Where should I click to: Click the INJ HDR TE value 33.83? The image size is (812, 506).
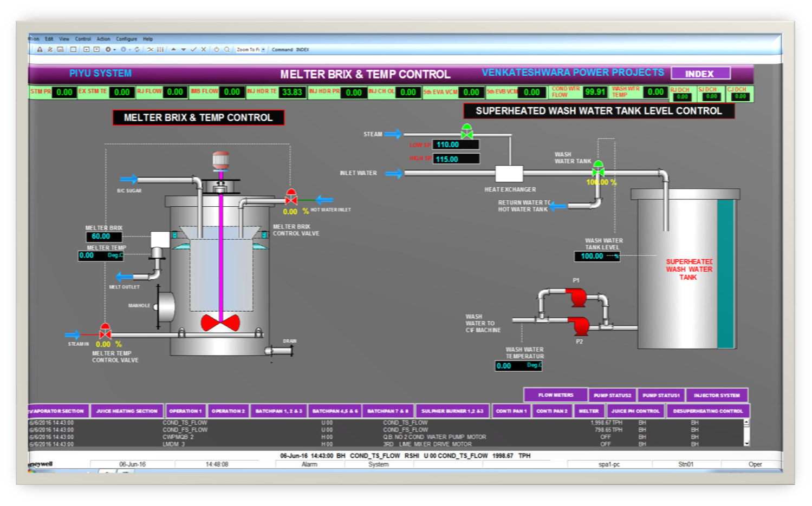pyautogui.click(x=292, y=92)
